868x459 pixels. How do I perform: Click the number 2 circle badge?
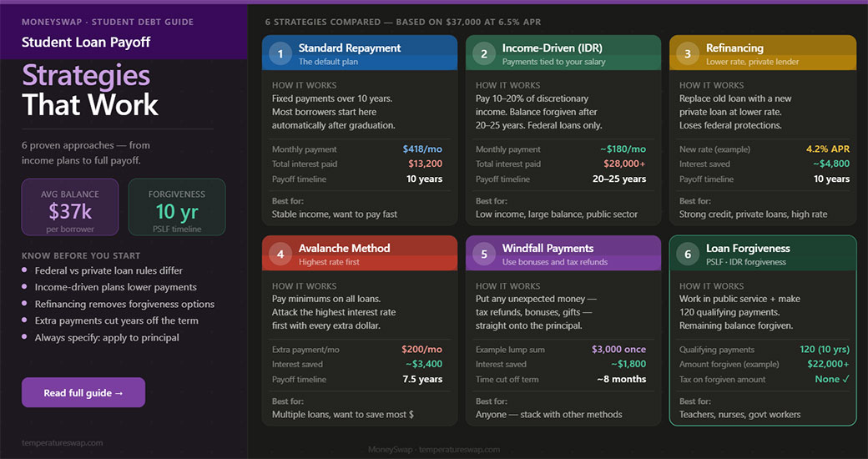[x=484, y=53]
